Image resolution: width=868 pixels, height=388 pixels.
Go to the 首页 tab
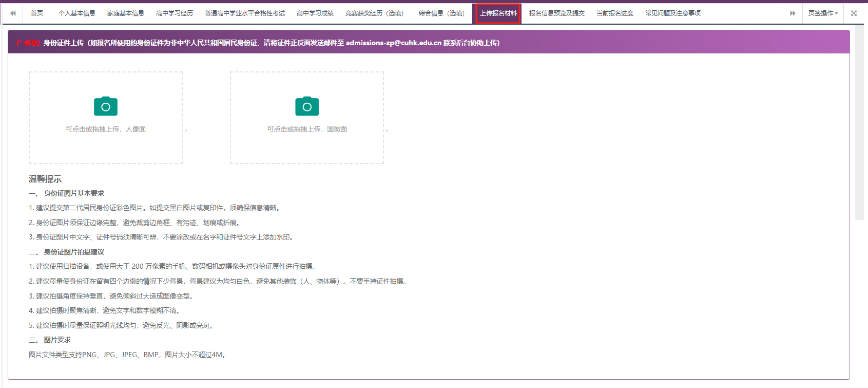tap(37, 13)
